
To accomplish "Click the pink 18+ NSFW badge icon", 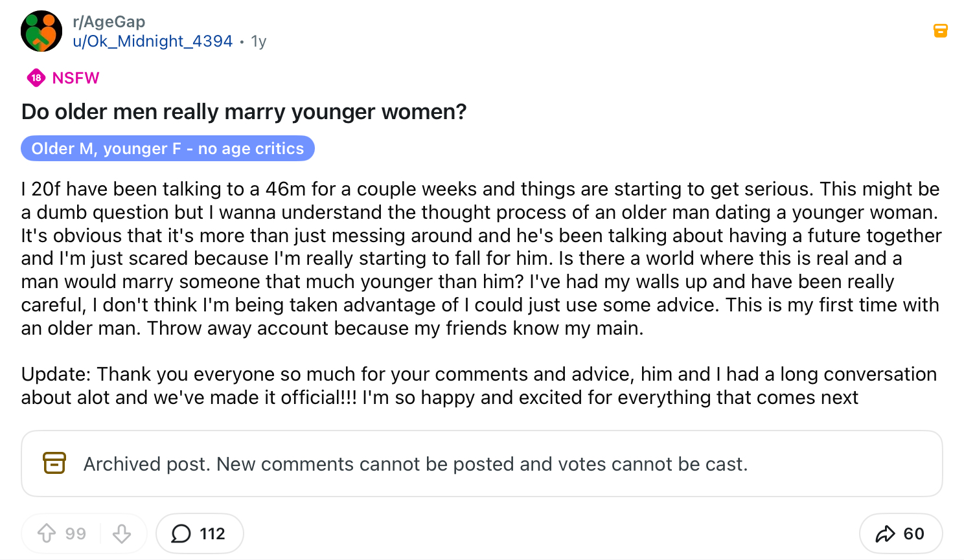I will (x=36, y=78).
